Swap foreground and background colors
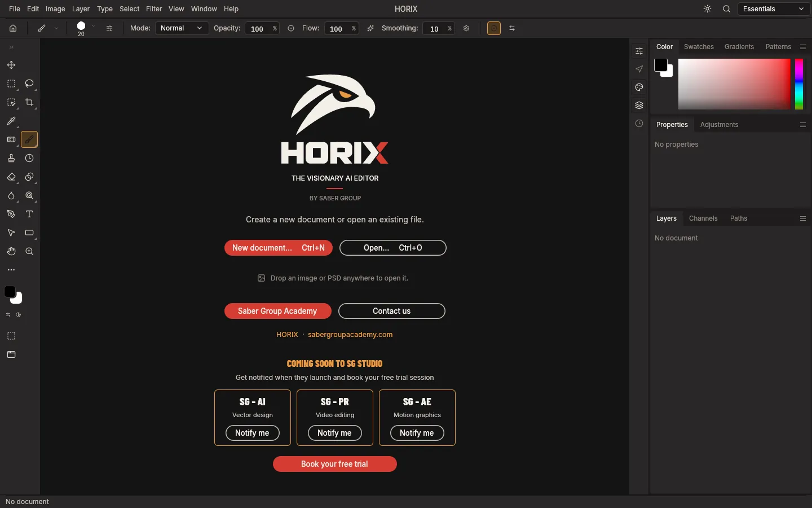The height and width of the screenshot is (508, 812). point(8,315)
